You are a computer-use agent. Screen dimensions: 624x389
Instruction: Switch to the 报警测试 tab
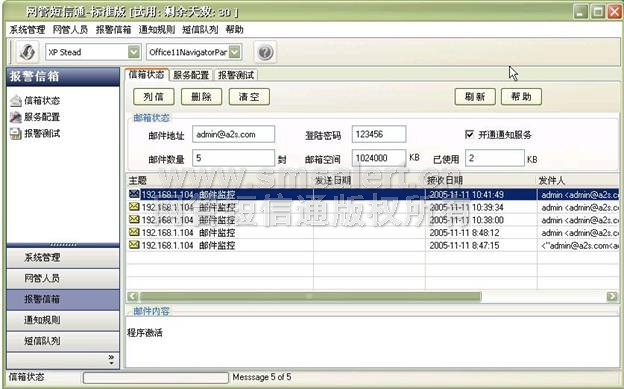coord(236,75)
